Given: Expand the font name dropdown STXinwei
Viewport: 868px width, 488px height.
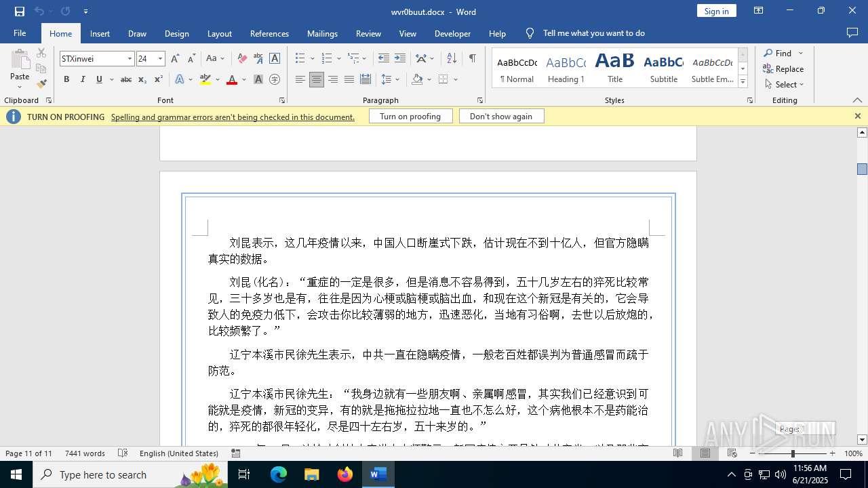Looking at the screenshot, I should [130, 59].
